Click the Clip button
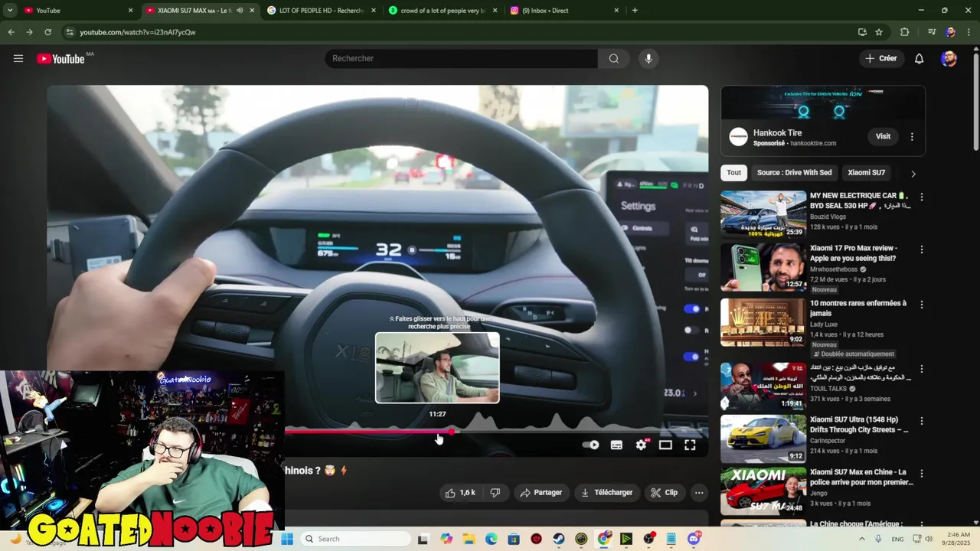Image resolution: width=980 pixels, height=551 pixels. (665, 493)
